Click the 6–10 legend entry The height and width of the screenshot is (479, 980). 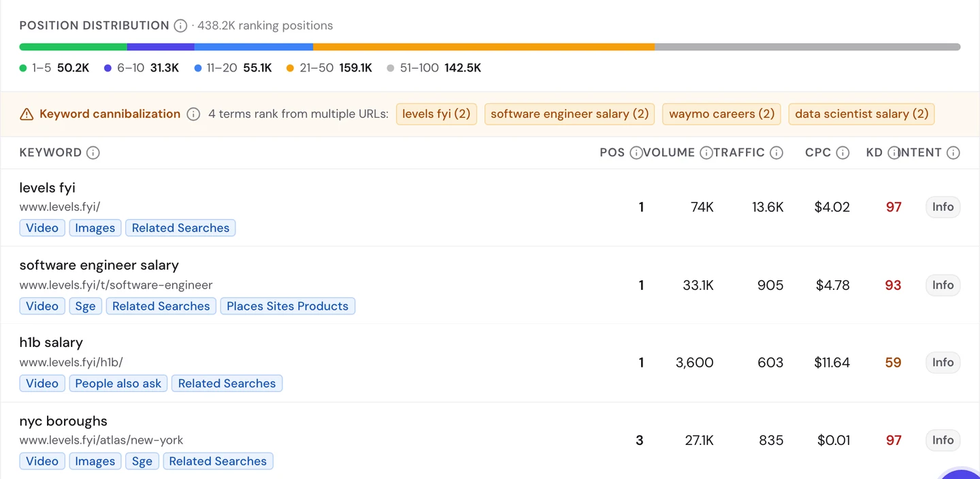tap(142, 68)
